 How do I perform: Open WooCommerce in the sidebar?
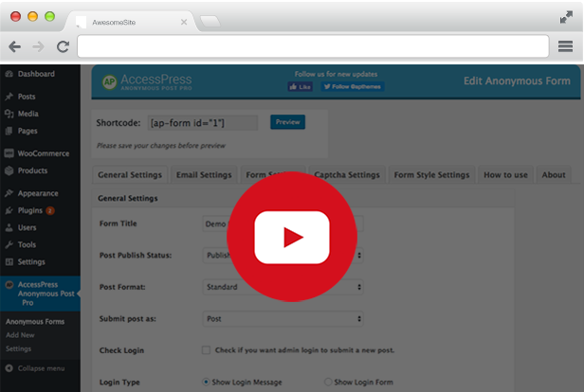44,153
